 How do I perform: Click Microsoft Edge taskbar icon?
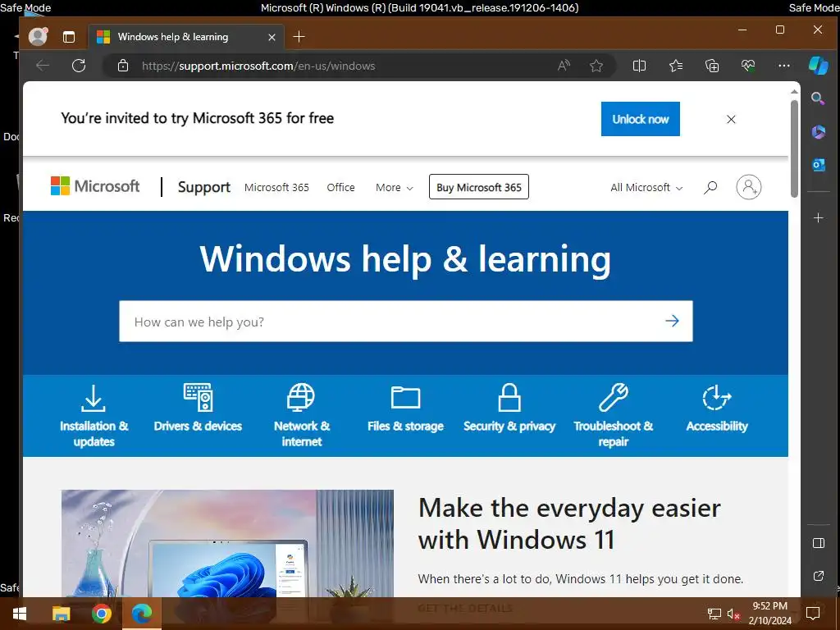click(142, 614)
